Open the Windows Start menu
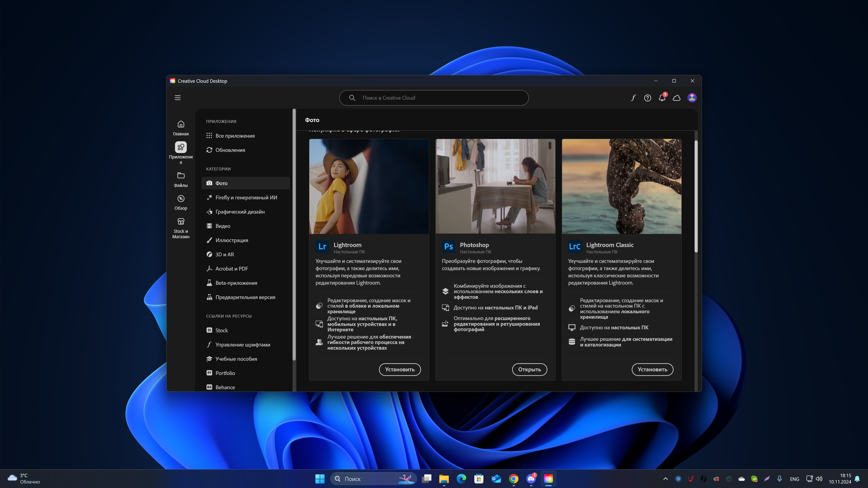This screenshot has height=488, width=868. point(320,479)
